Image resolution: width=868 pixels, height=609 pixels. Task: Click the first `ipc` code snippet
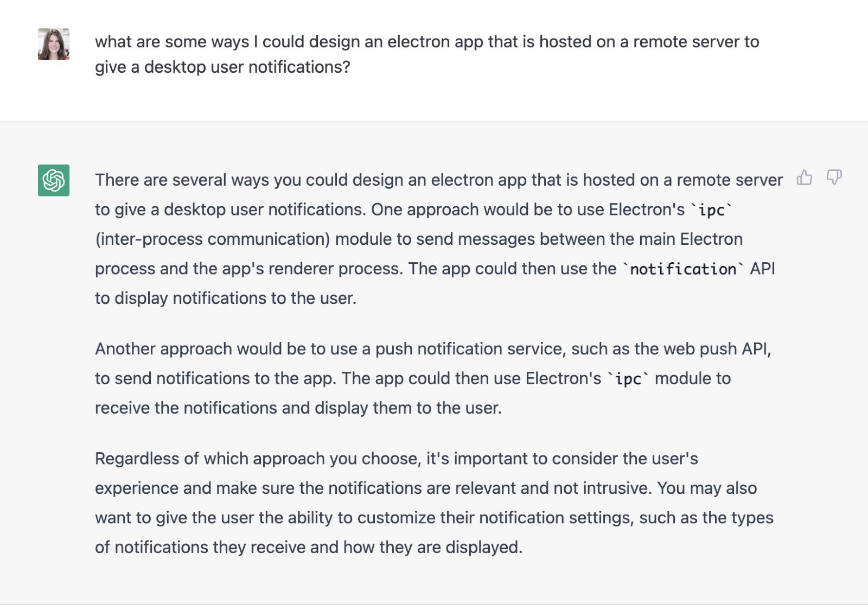711,210
